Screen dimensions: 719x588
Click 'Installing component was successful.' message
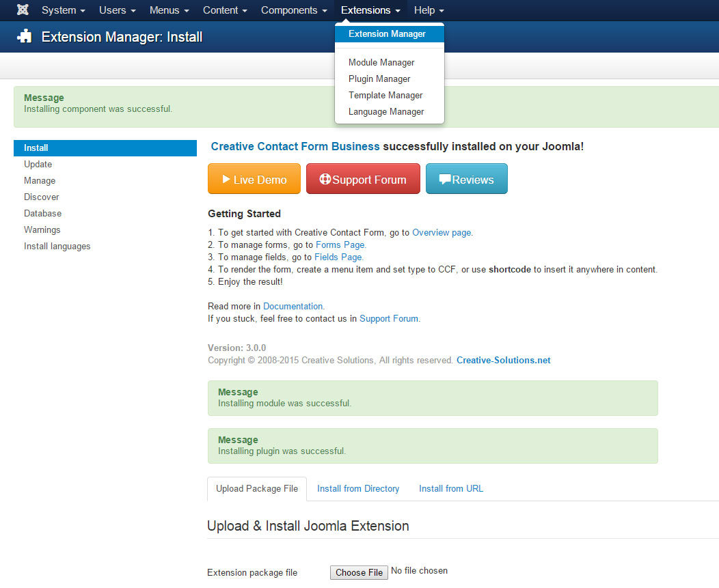[x=98, y=109]
